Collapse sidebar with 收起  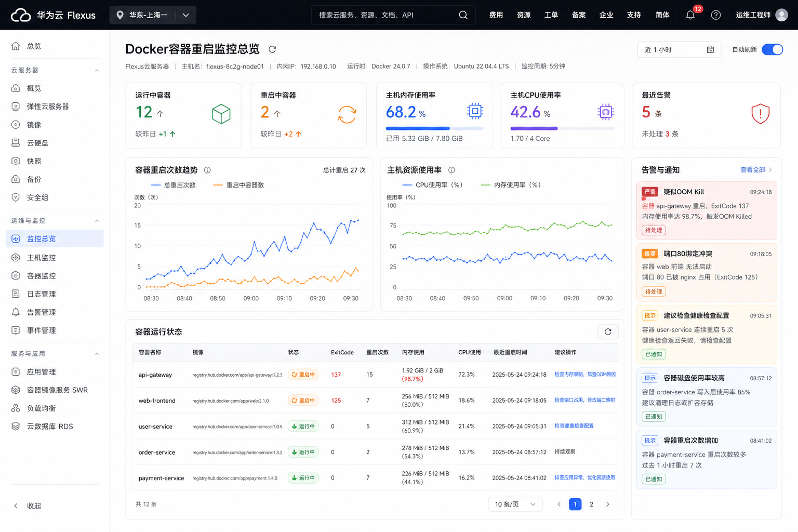pos(27,506)
